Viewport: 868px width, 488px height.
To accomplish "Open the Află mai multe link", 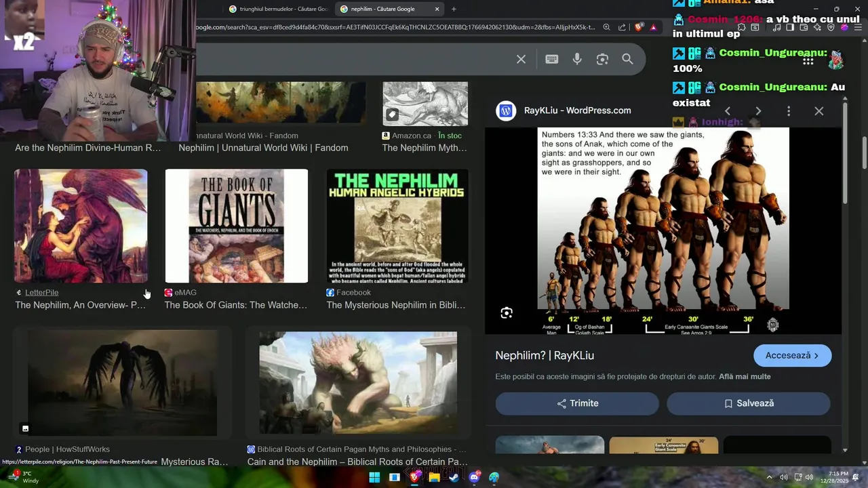I will tap(745, 377).
